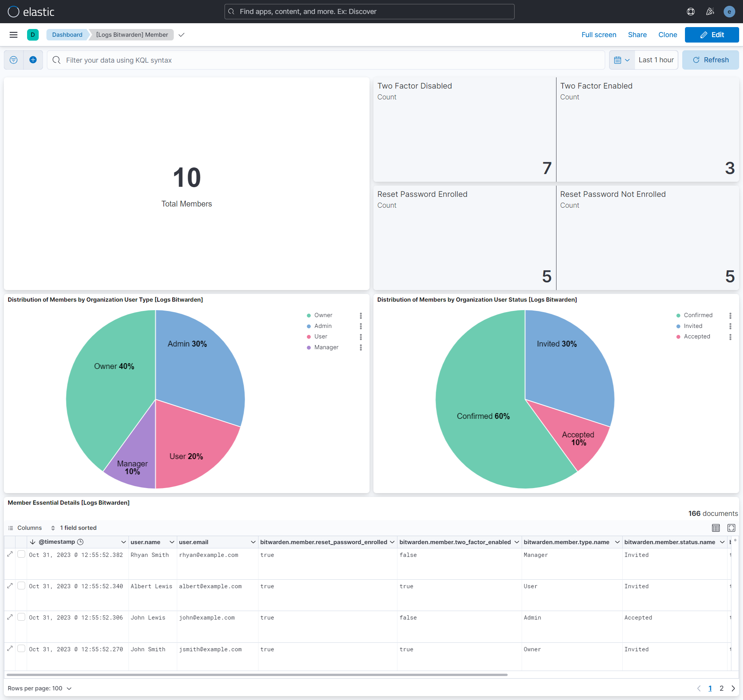This screenshot has width=743, height=700.
Task: Open the Manager legend options menu
Action: [x=361, y=347]
